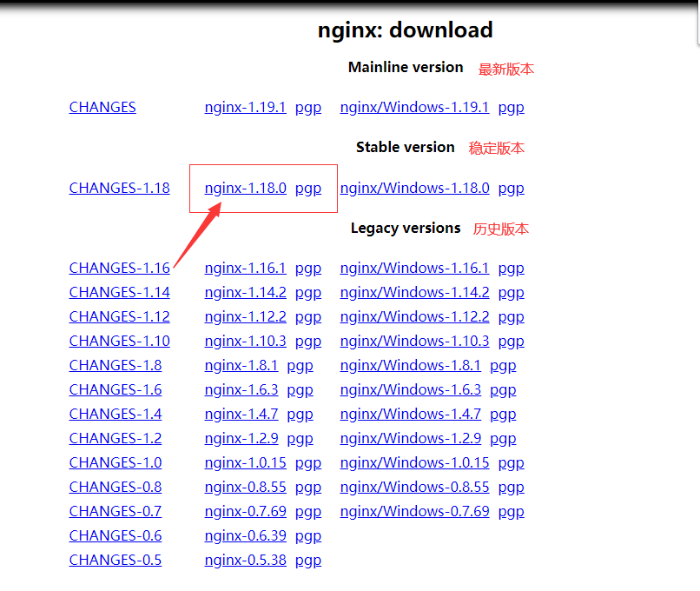Viewport: 700px width, 591px height.
Task: Open the CHANGES-1.8 link
Action: point(116,365)
